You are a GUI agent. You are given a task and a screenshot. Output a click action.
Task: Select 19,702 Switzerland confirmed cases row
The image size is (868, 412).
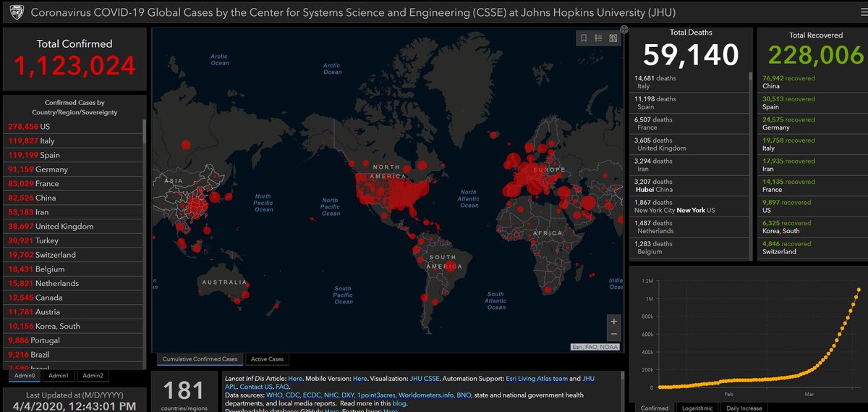coord(73,254)
